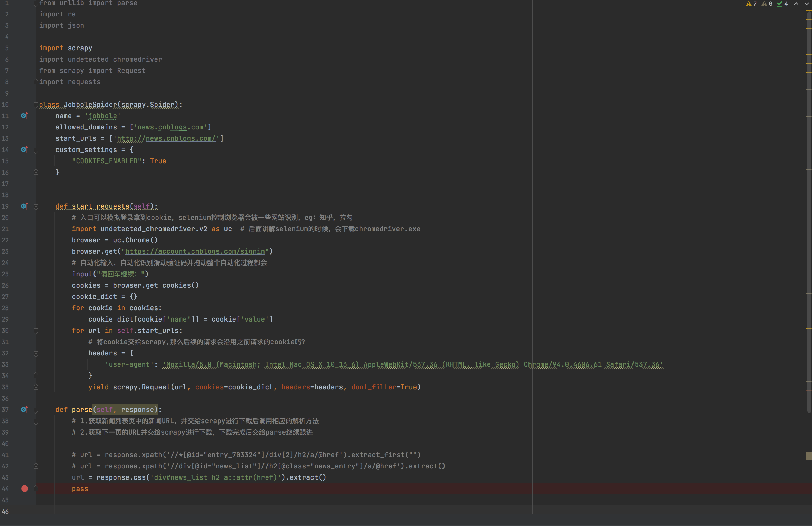812x526 pixels.
Task: Click the True value in custom_settings
Action: (x=158, y=161)
